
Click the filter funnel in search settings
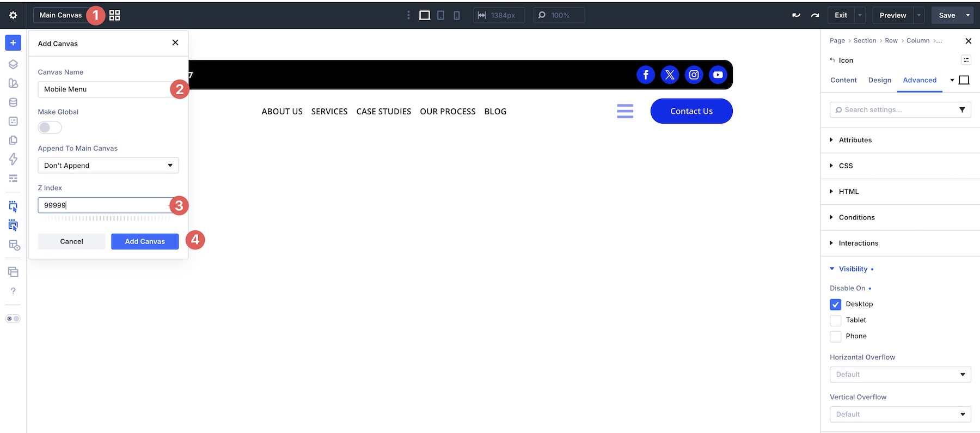coord(962,109)
